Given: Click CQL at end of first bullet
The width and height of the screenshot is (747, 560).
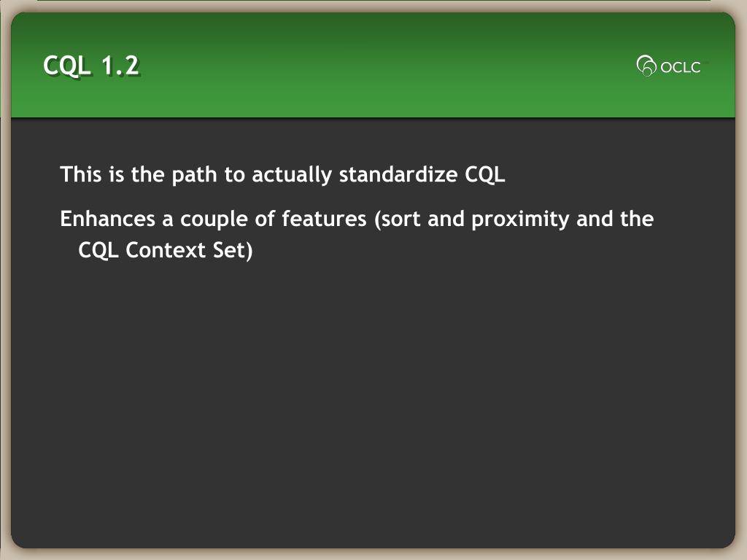Looking at the screenshot, I should pos(485,175).
